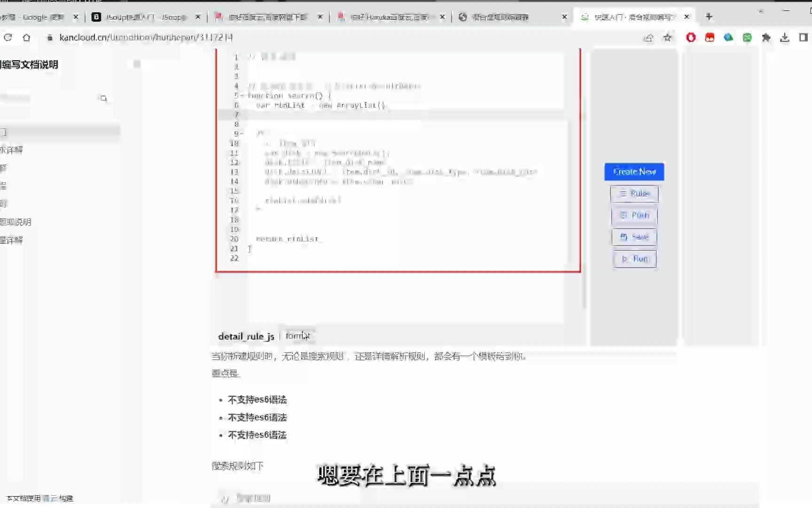Click the Rules button

click(634, 193)
